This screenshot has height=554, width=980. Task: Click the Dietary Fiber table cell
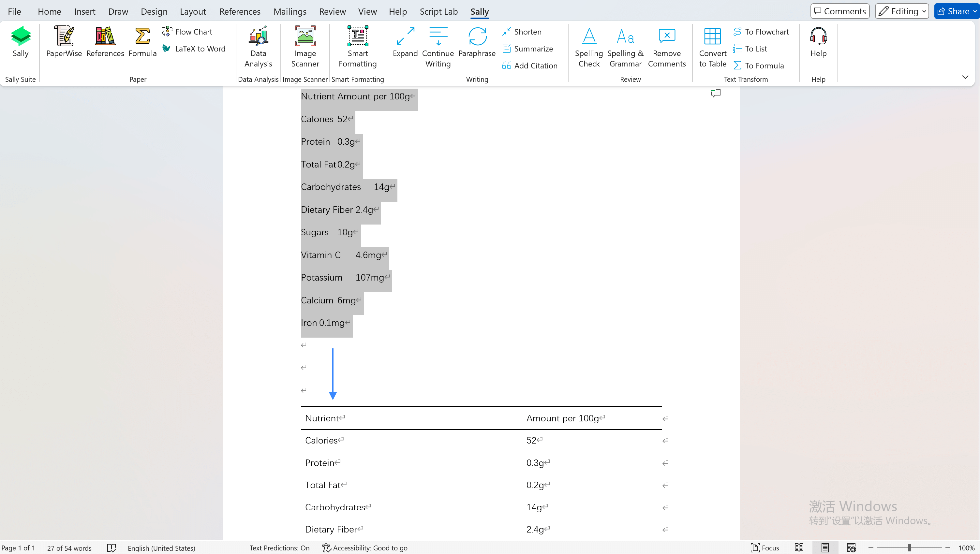pos(411,529)
